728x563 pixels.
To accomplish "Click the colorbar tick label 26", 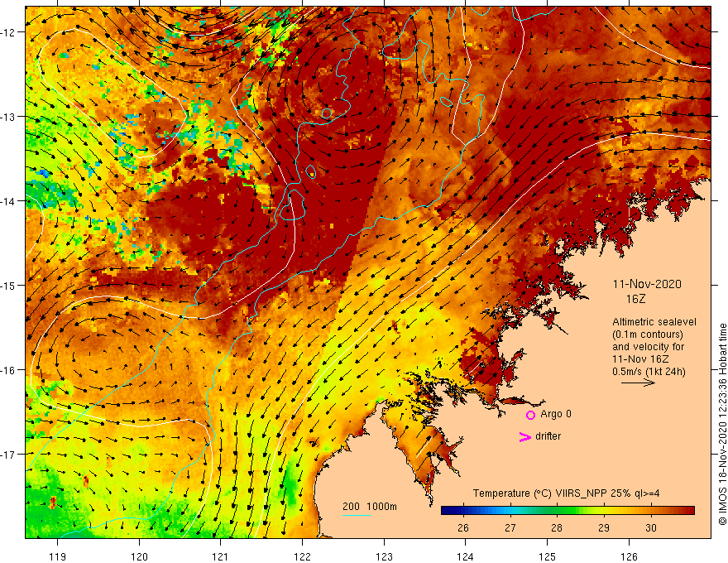I will 463,527.
